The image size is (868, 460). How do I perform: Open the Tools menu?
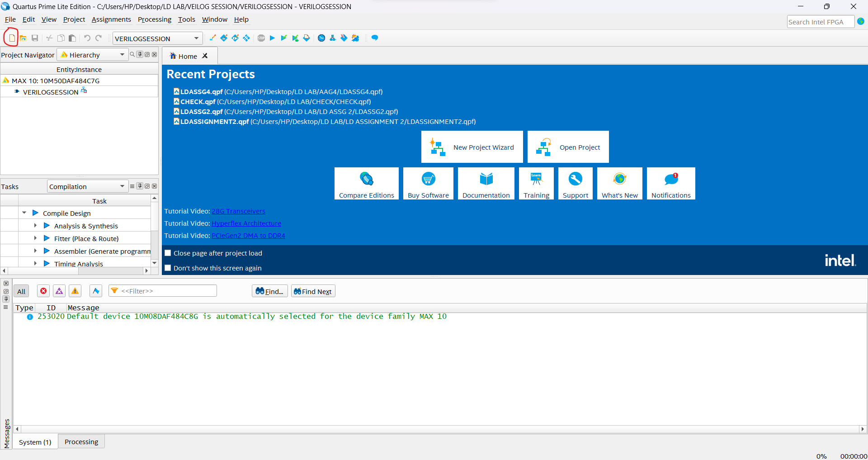(x=187, y=19)
